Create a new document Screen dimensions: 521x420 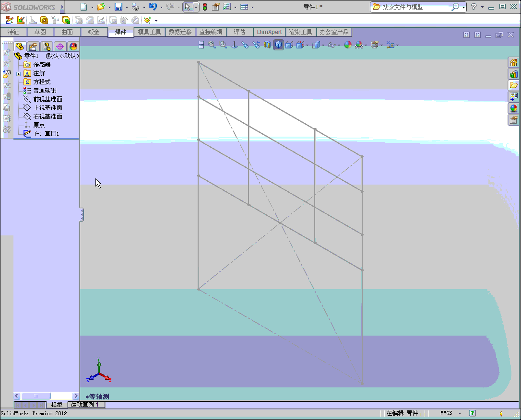[x=84, y=7]
